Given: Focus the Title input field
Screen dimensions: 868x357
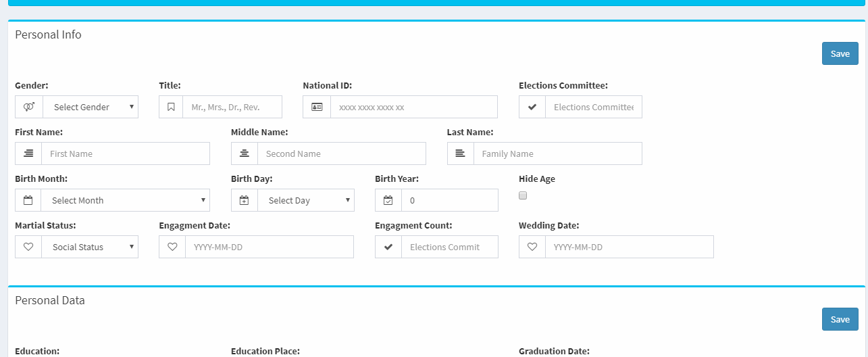Looking at the screenshot, I should click(x=232, y=107).
